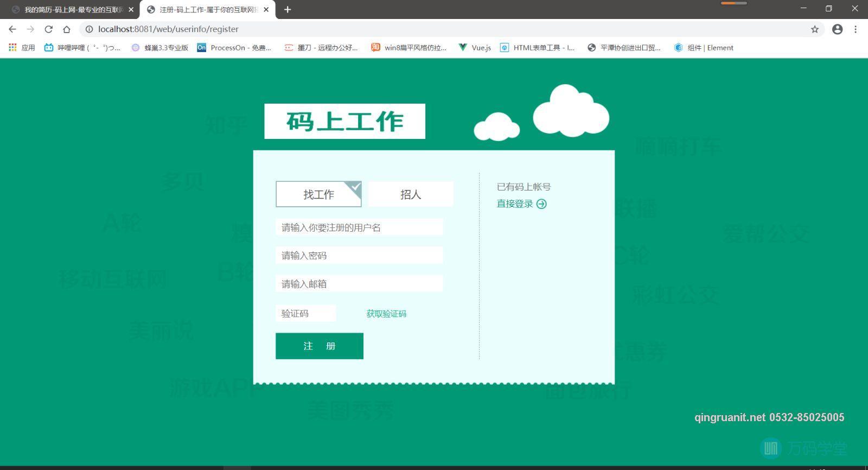Open the 组件 | Element bookmark
Screen dimensions: 868x470
click(x=704, y=48)
